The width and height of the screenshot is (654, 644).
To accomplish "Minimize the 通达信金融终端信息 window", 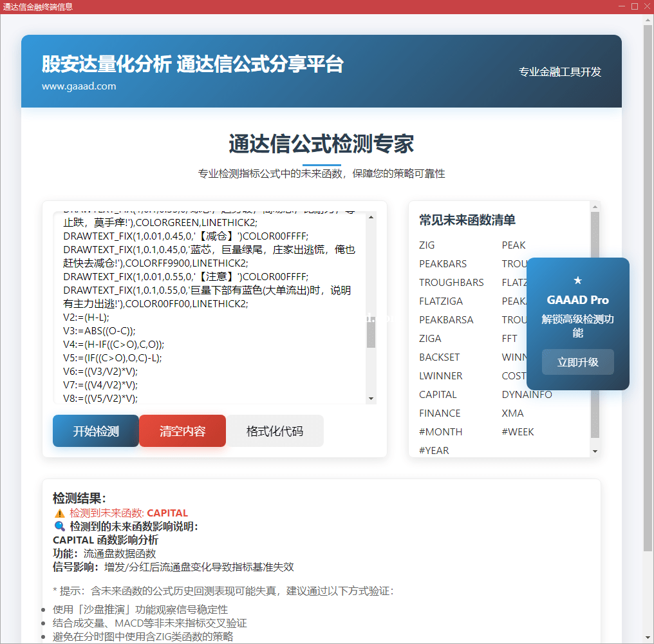I will [x=621, y=6].
